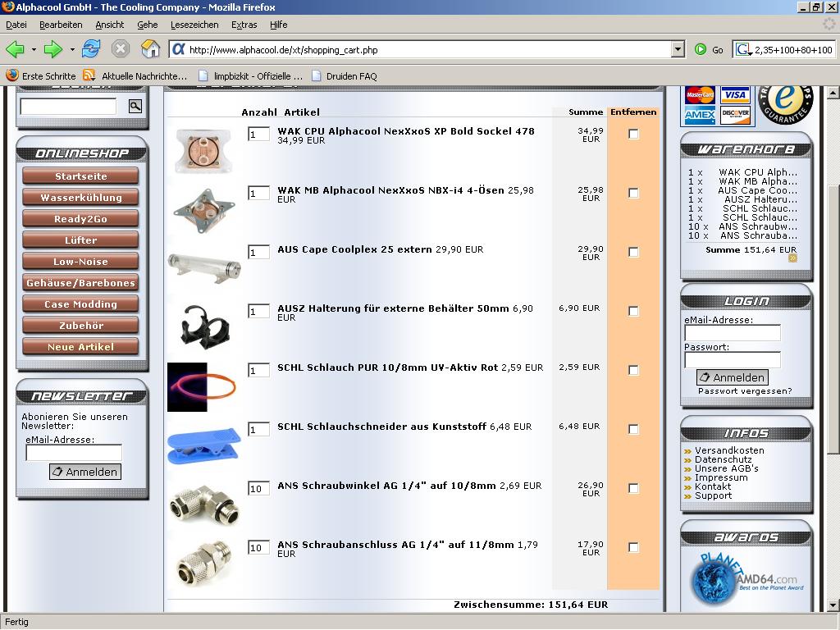Open the Passwort vergessen? link
This screenshot has height=630, width=840.
[745, 391]
